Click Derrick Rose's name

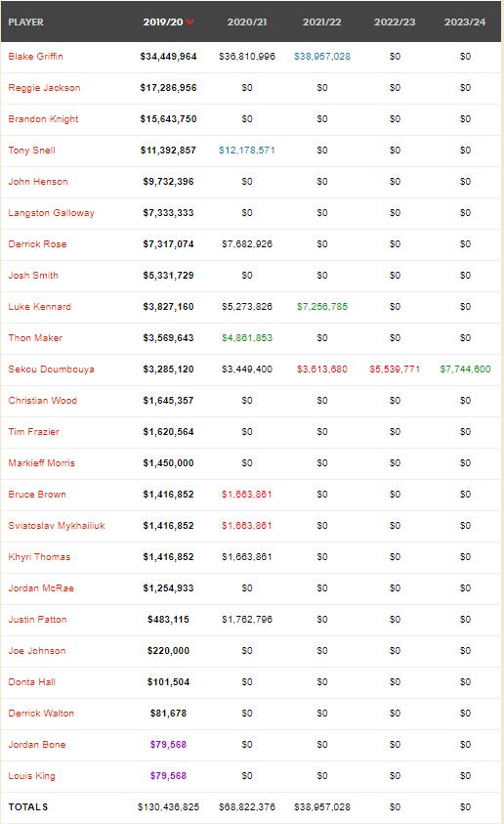37,243
